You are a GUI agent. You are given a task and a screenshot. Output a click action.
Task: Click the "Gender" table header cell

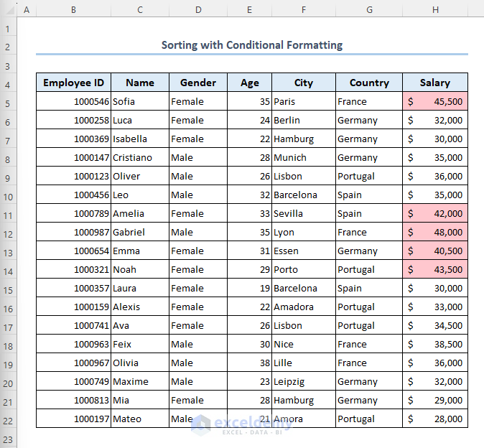coord(198,83)
